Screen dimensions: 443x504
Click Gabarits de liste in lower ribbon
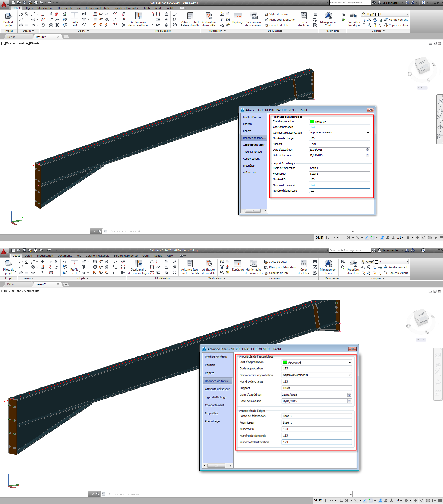click(x=276, y=273)
